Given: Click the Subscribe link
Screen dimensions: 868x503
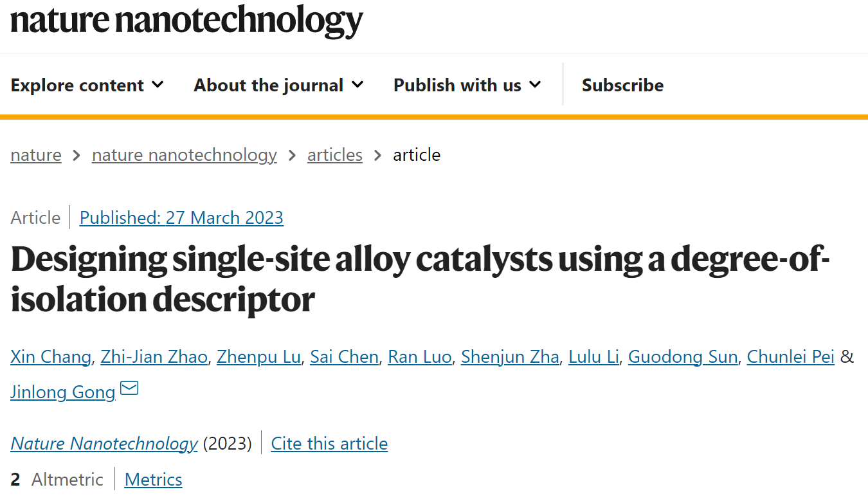Looking at the screenshot, I should click(622, 85).
